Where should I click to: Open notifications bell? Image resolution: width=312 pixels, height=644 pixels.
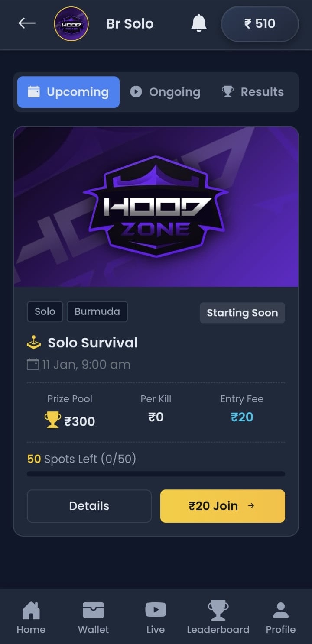199,23
